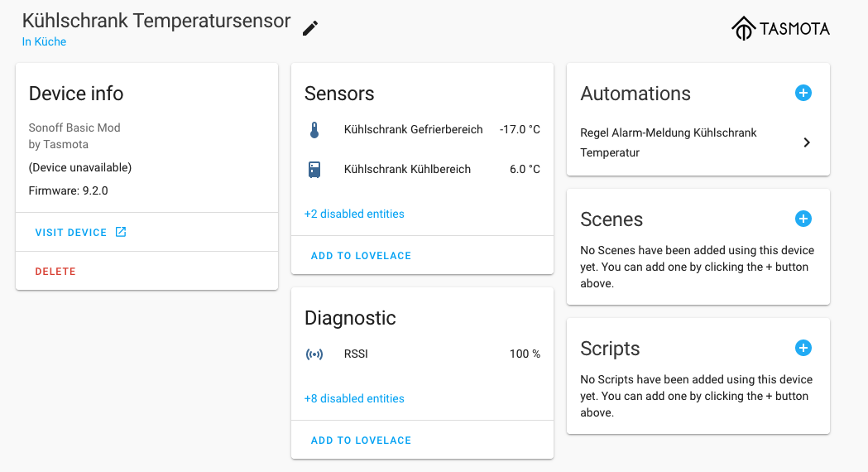Open Kühlschrank Kühlbereich sensor entity
The image size is (868, 472).
pos(422,170)
